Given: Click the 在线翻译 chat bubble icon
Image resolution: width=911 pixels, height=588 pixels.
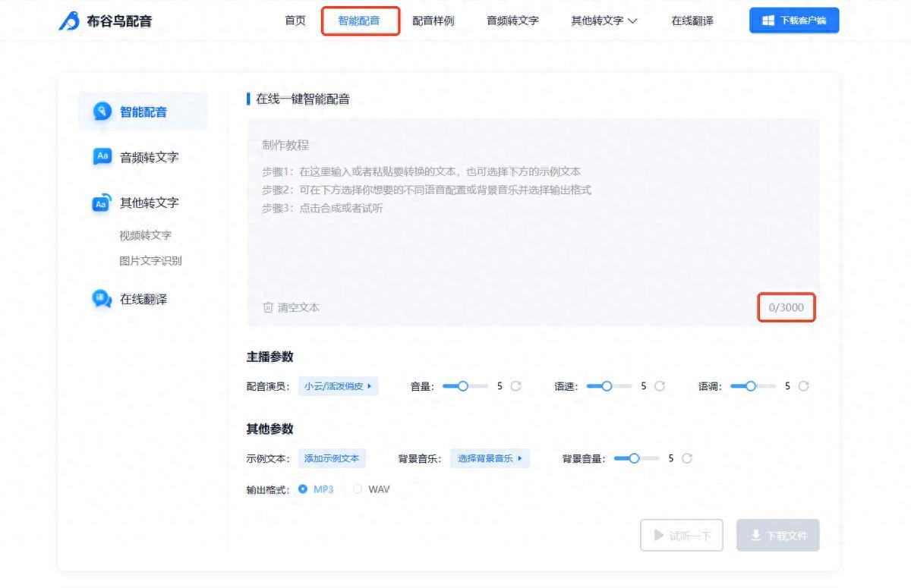Looking at the screenshot, I should (102, 299).
